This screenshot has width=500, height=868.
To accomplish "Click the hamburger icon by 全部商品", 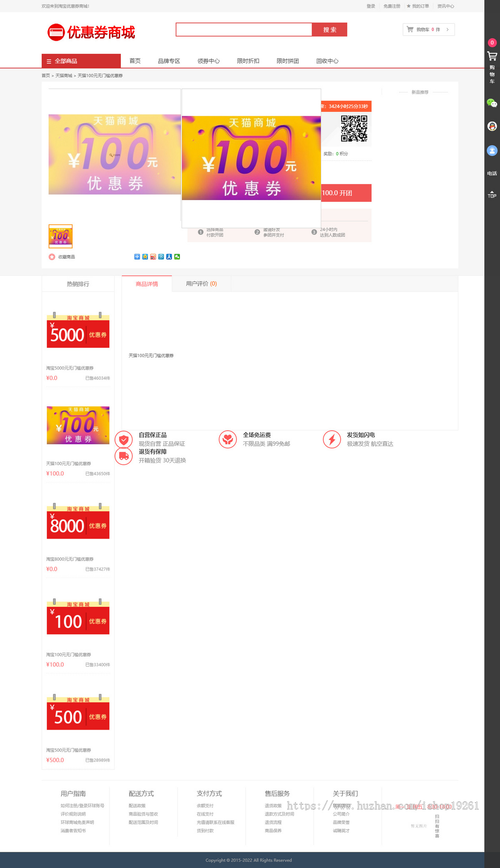I will pos(49,61).
